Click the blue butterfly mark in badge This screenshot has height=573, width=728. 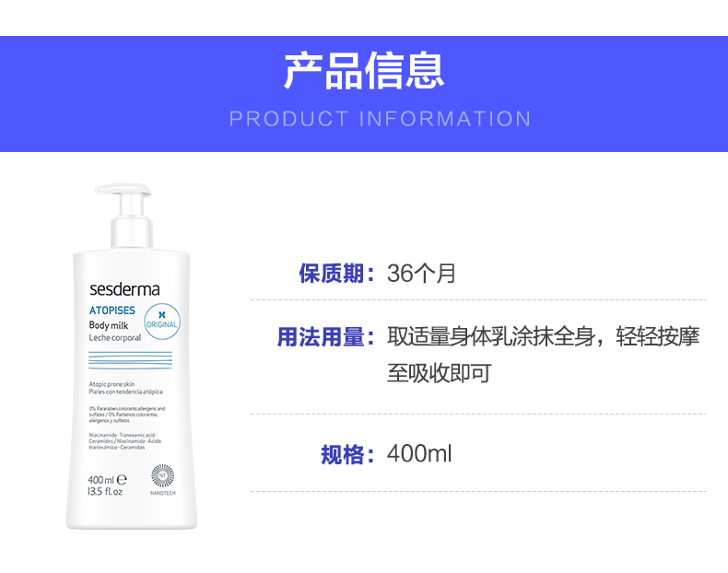[162, 314]
